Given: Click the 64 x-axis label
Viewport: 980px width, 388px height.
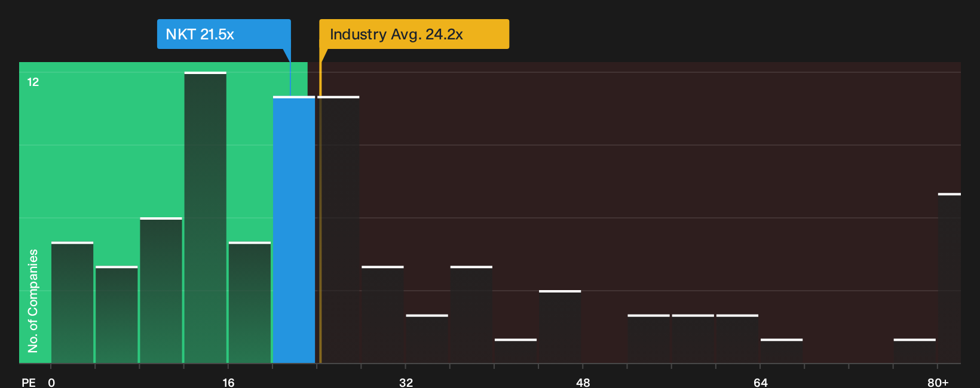Looking at the screenshot, I should tap(760, 382).
